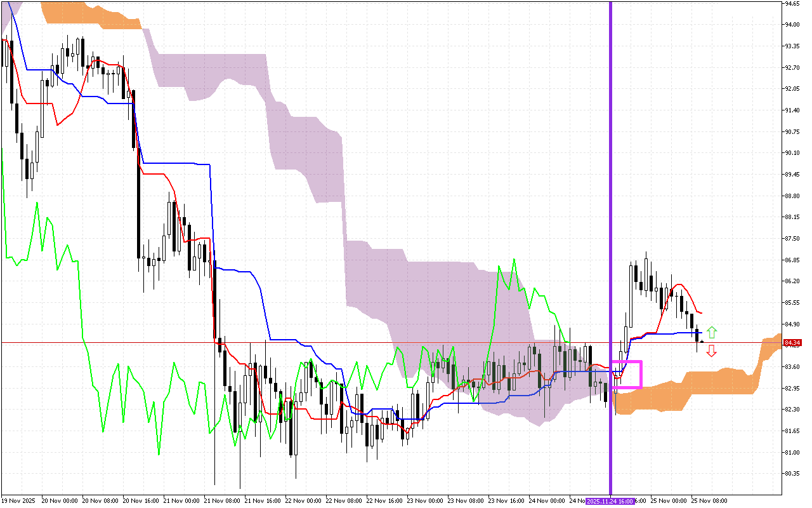Screen dimensions: 812x508
Task: Click the 19 Nov 2025 time axis label
Action: coord(20,501)
